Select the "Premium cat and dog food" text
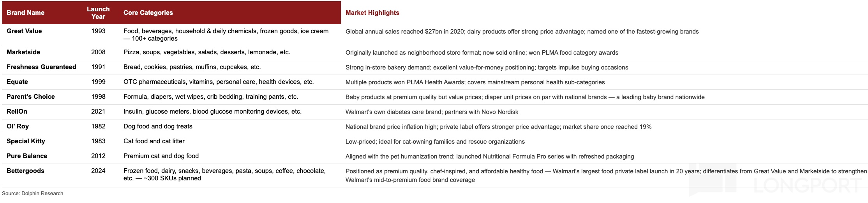This screenshot has height=203, width=868. click(161, 156)
